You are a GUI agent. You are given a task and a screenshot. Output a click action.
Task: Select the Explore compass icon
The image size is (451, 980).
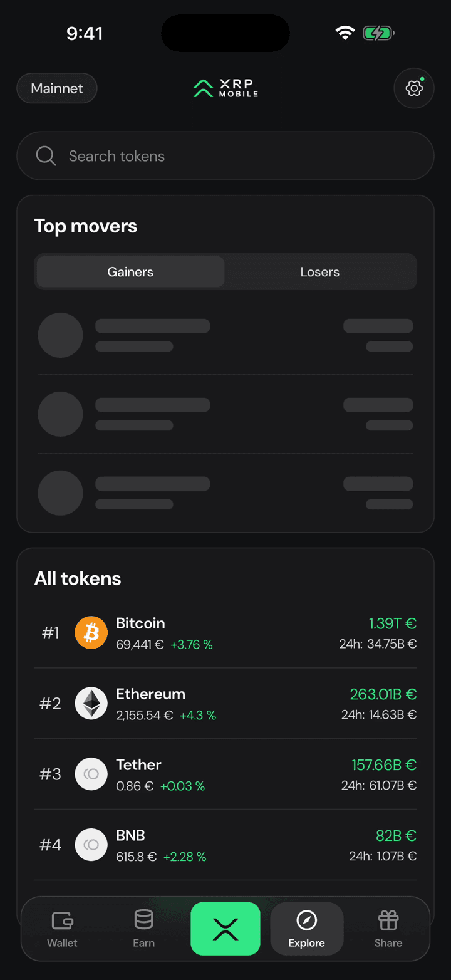pyautogui.click(x=306, y=920)
